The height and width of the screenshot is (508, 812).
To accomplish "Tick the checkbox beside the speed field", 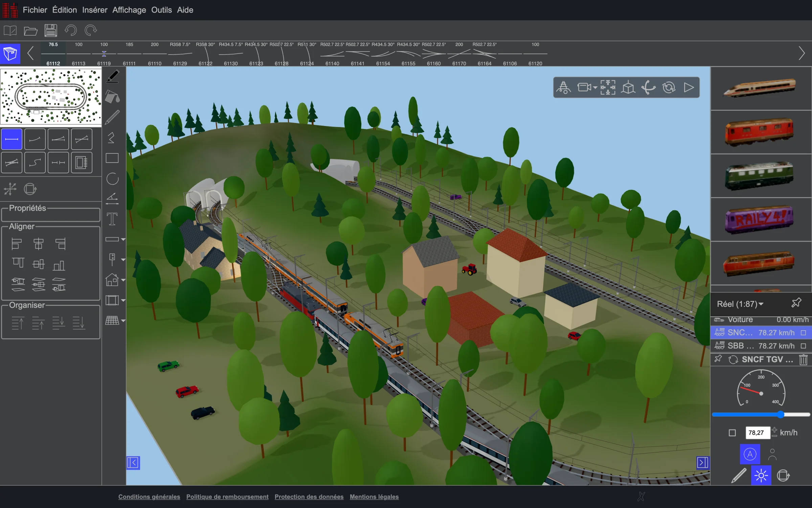I will (732, 433).
